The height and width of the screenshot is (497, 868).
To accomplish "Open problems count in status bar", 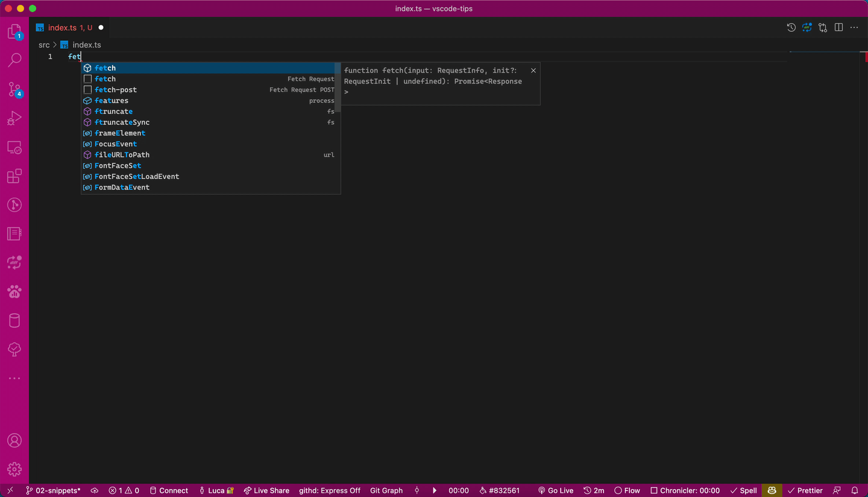I will [x=124, y=490].
